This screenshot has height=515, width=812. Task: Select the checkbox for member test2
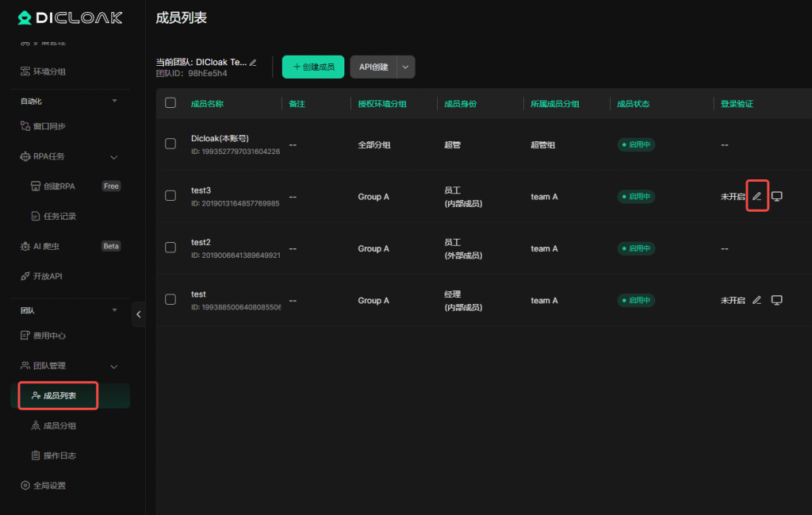click(x=170, y=248)
